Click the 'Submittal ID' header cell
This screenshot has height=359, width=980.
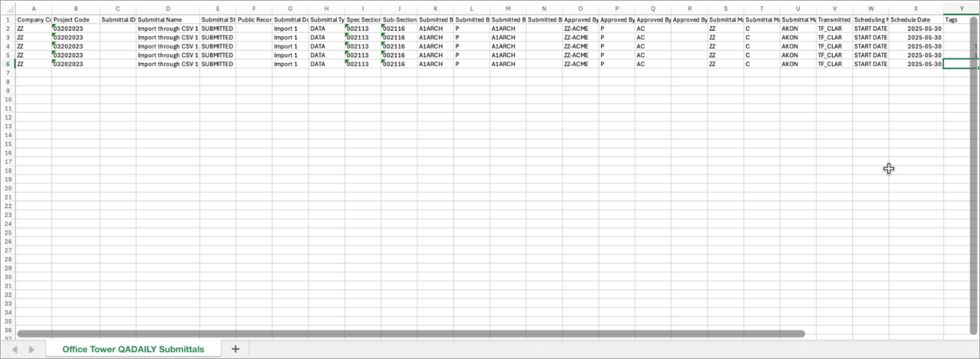click(x=118, y=20)
